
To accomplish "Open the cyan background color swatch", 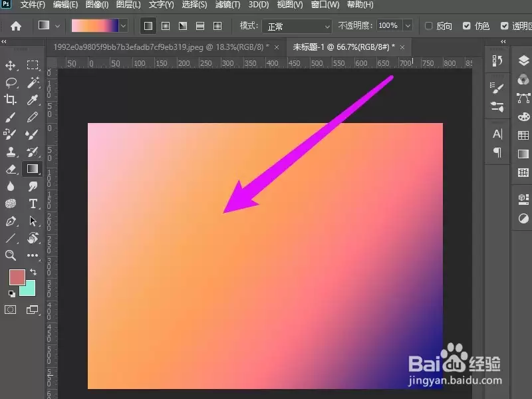I will [x=29, y=289].
